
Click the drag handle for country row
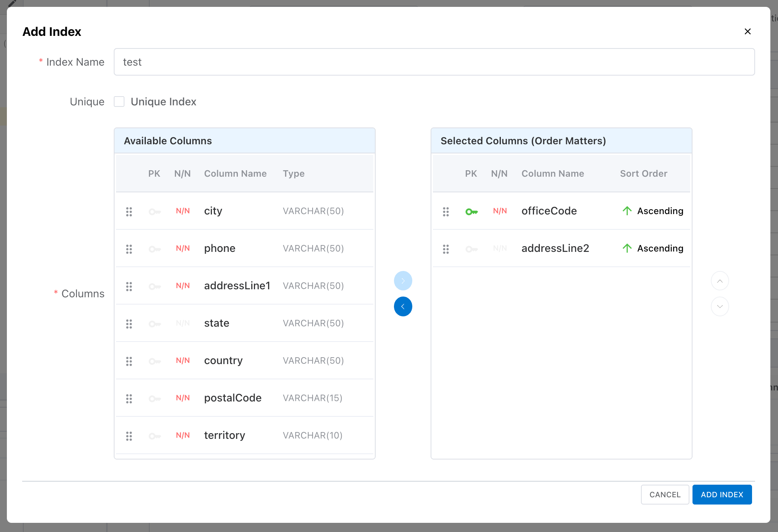click(x=129, y=361)
